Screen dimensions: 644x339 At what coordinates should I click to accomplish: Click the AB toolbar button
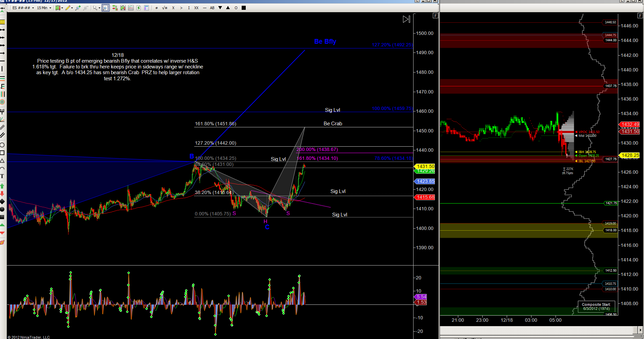click(212, 8)
